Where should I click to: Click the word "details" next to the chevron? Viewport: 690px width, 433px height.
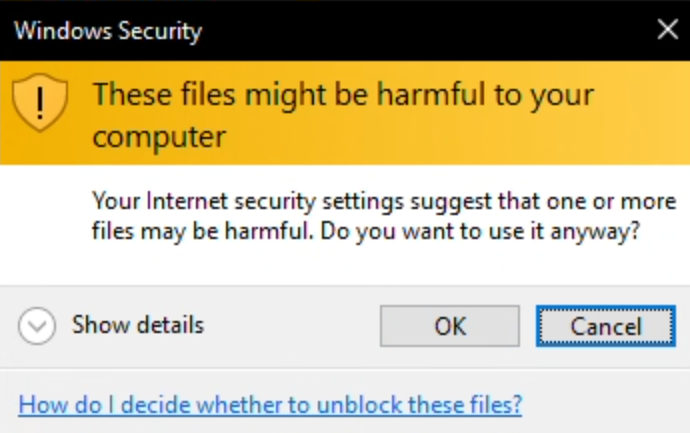[171, 325]
